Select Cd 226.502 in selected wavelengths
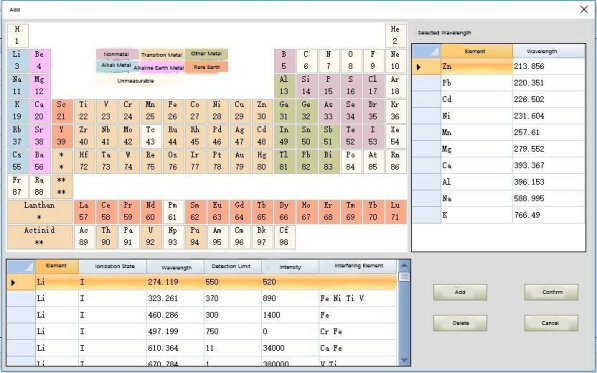This screenshot has height=373, width=597. pos(498,99)
